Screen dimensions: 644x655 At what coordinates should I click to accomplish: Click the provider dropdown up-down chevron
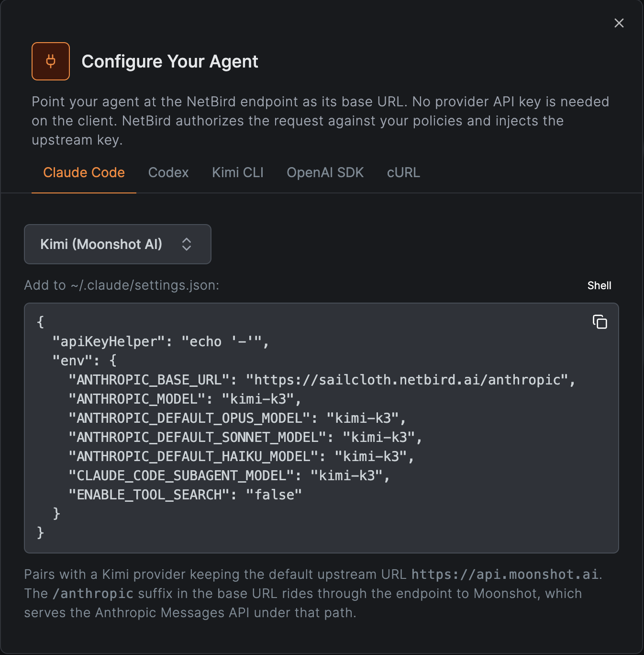tap(187, 244)
